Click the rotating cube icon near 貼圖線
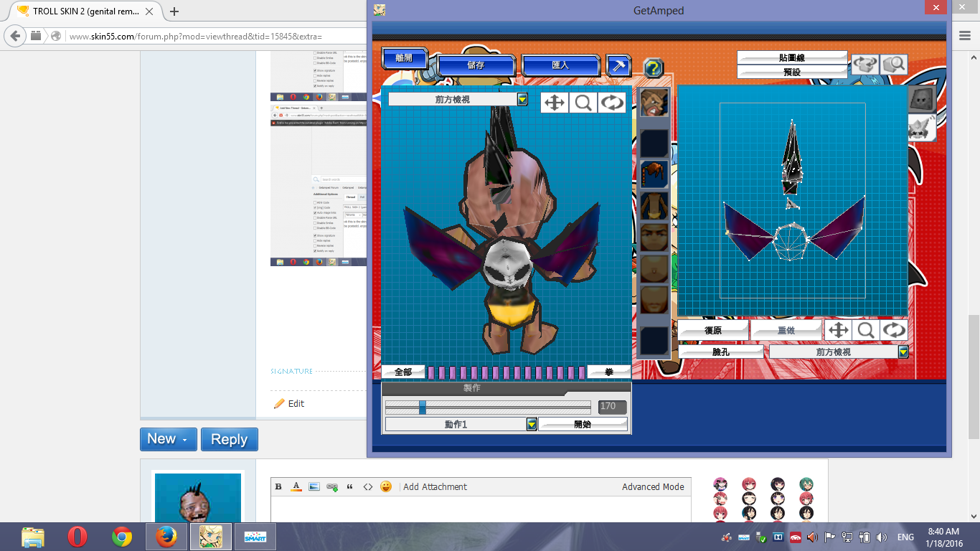Screen dimensions: 980x551 pos(865,65)
